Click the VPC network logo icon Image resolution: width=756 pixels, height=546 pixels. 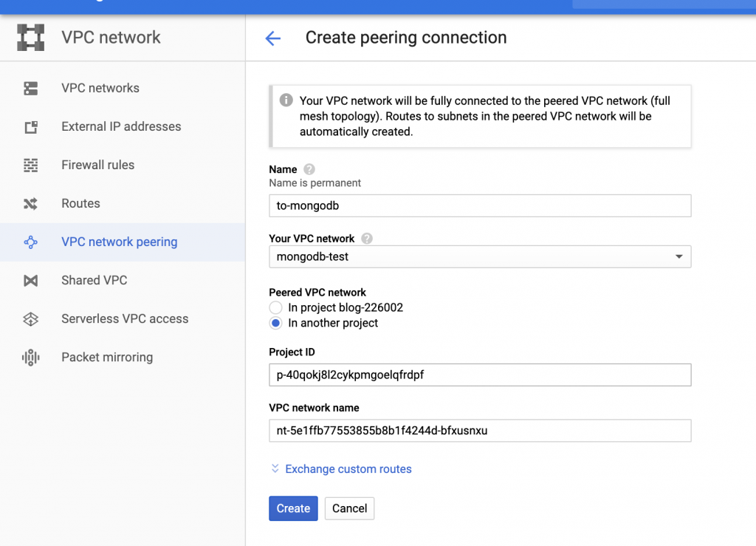pyautogui.click(x=31, y=37)
